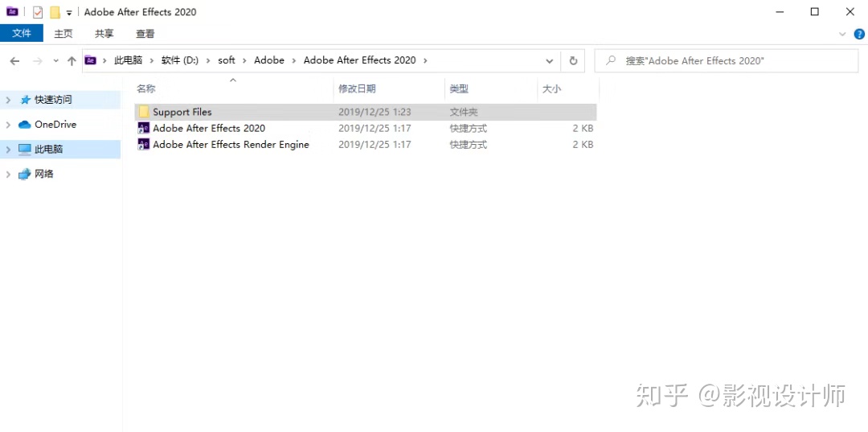Select Adobe After Effects 2020 breadcrumb segment
The width and height of the screenshot is (868, 432).
pos(360,60)
